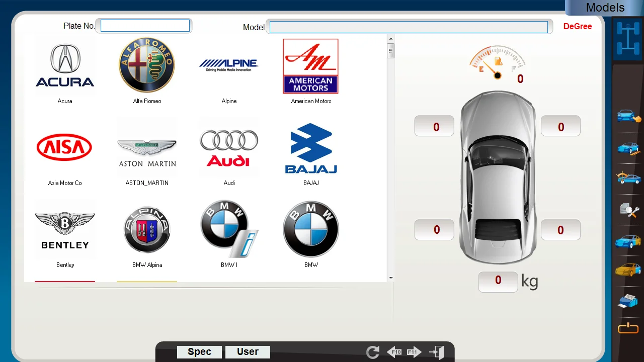Click inside the Plate No. field

click(145, 26)
